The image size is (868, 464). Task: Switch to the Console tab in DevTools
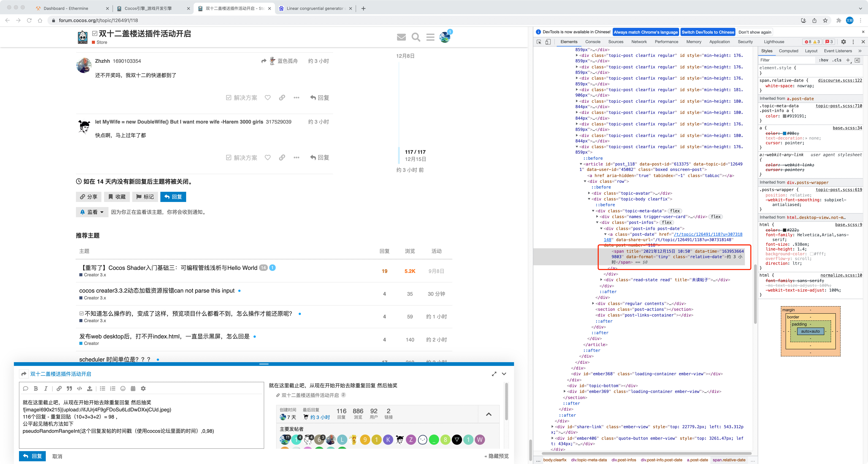593,42
